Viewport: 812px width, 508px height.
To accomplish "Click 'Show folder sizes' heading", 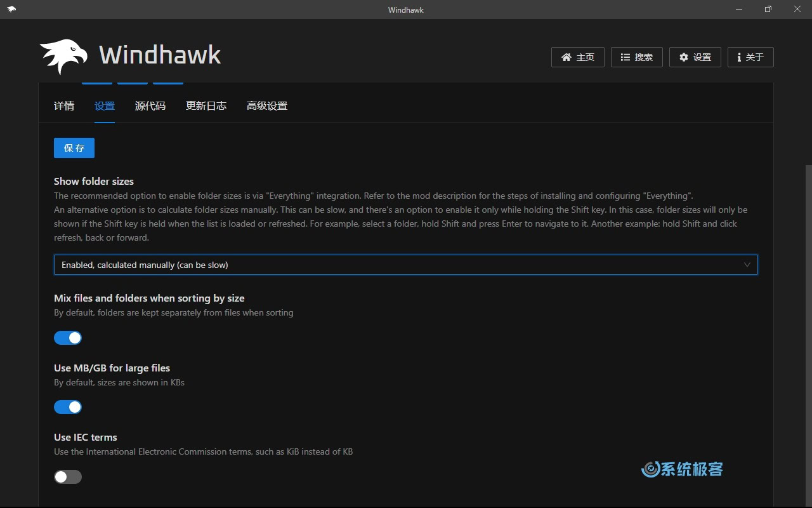I will 94,182.
